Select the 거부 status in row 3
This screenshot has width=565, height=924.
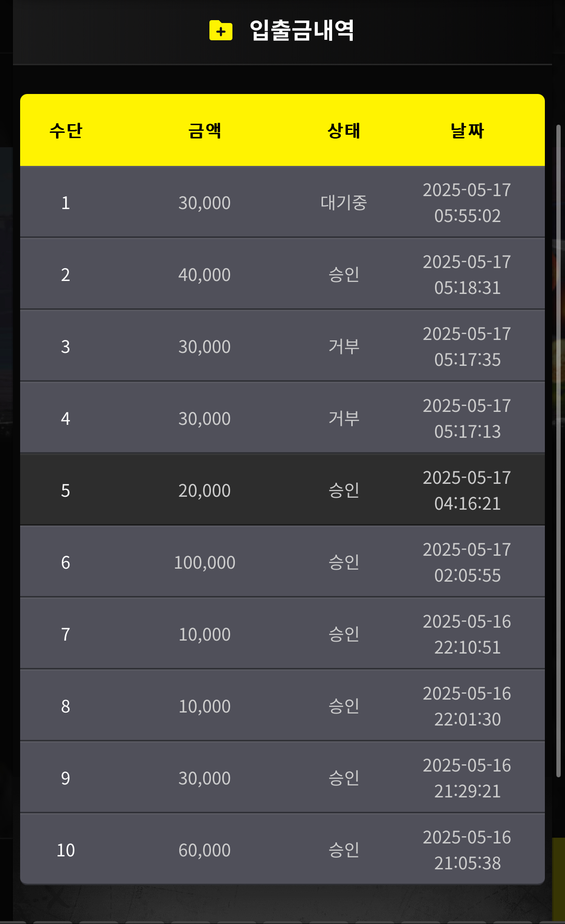pyautogui.click(x=344, y=347)
